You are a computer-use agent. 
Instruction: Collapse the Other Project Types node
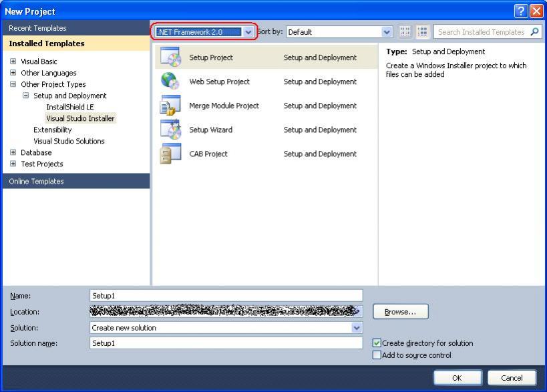[13, 84]
